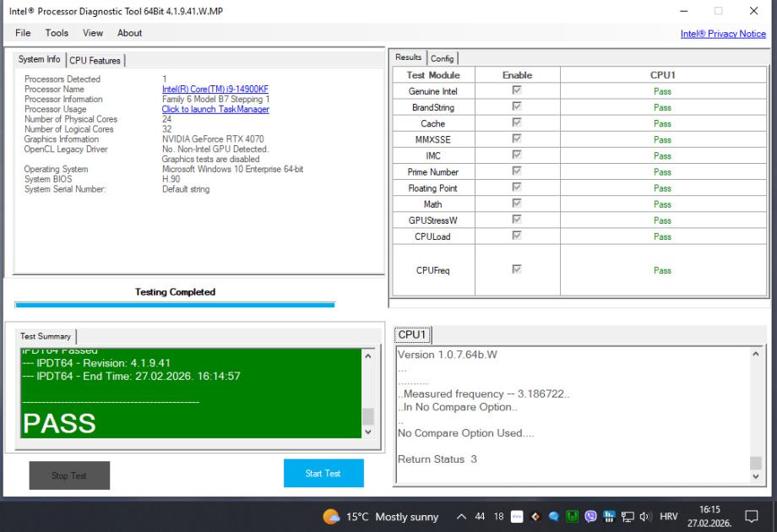This screenshot has width=777, height=532.
Task: Click the Testing Completed progress bar
Action: (175, 305)
